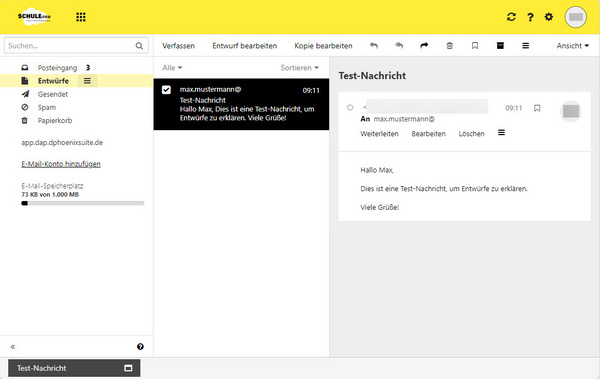Screen dimensions: 600x379
Task: Click the Posteingang inbox tray icon
Action: [25, 68]
